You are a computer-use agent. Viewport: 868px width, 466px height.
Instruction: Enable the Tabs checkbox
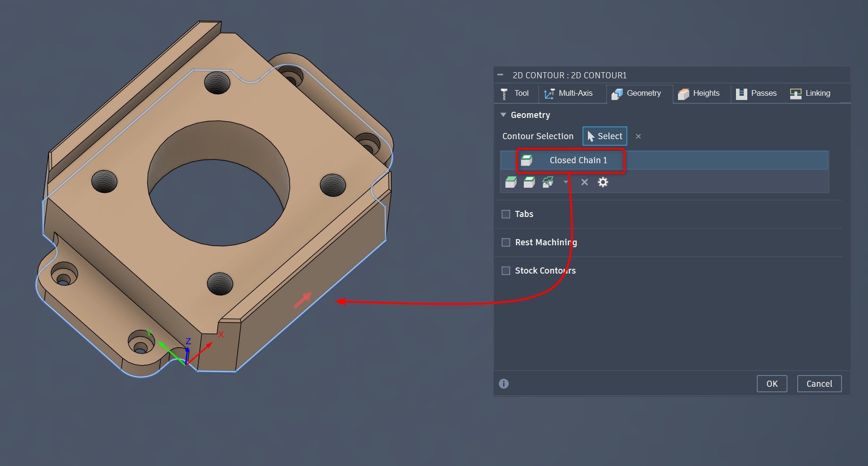pos(506,214)
